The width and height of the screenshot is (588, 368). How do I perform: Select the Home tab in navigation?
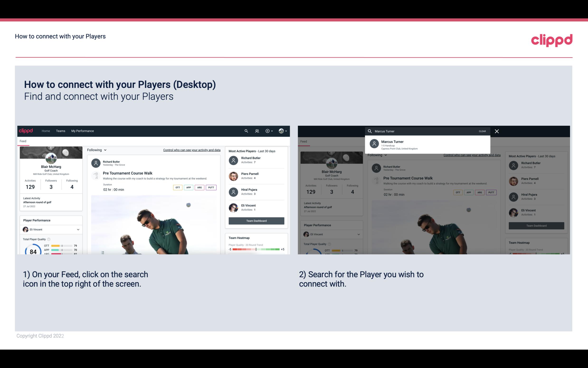[x=46, y=131]
